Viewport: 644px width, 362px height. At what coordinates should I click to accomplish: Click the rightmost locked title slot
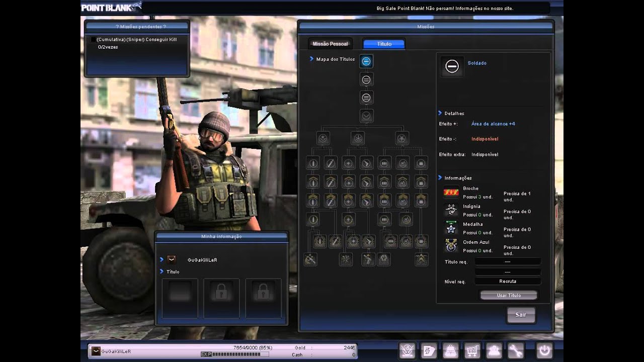click(263, 298)
